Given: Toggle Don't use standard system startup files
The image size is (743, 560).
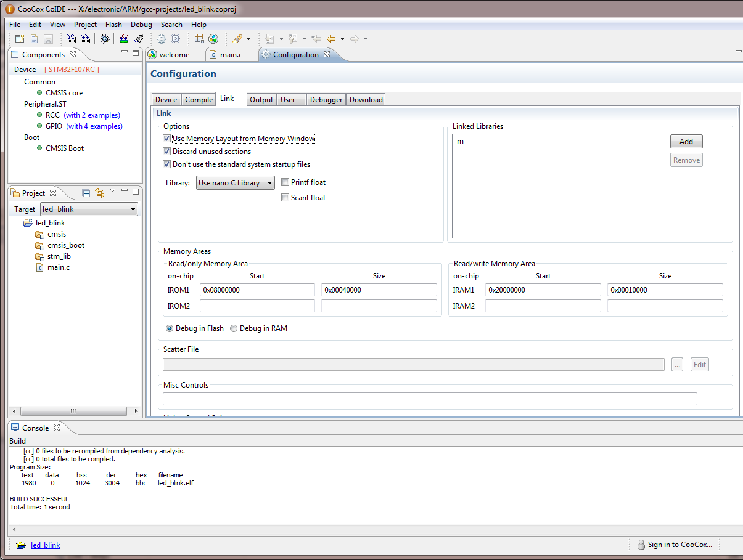Looking at the screenshot, I should [x=166, y=164].
